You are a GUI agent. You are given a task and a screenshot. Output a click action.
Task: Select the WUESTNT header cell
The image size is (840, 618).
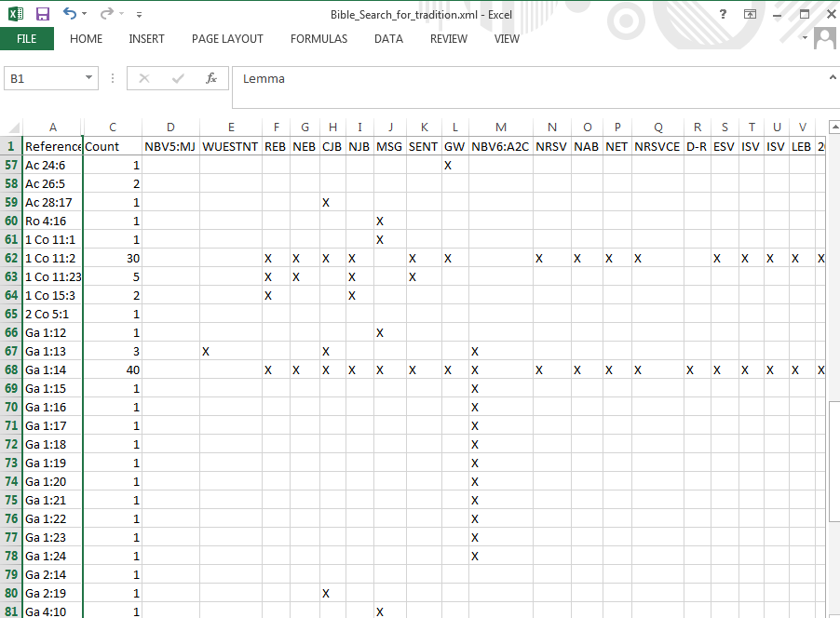pyautogui.click(x=231, y=146)
